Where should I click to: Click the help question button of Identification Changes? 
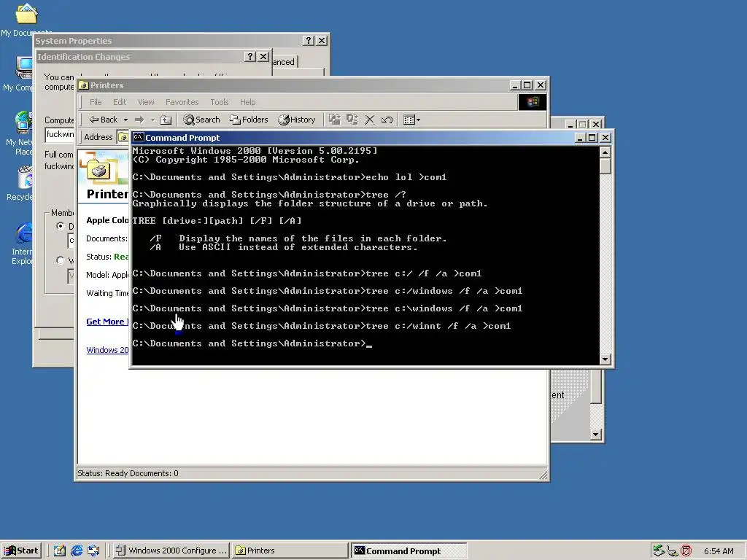coord(250,56)
